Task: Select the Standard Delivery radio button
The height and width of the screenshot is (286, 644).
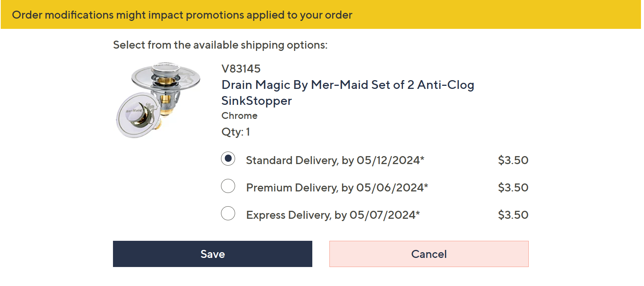Action: pos(228,158)
